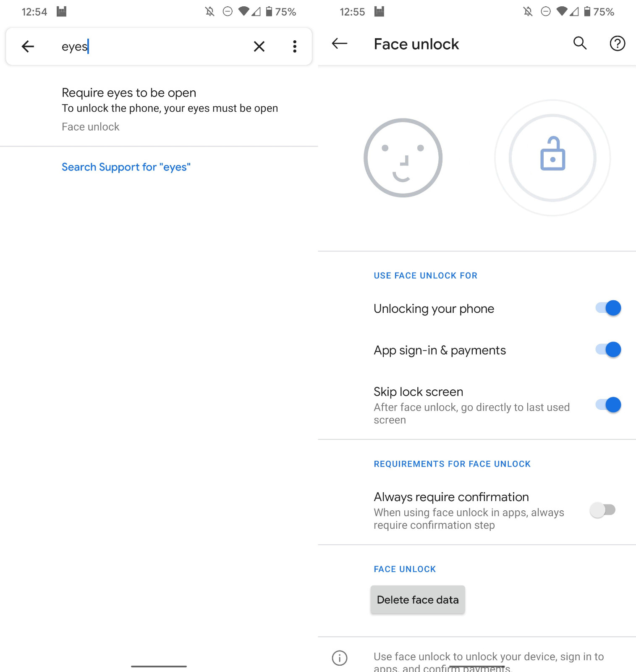Tap the eyes search input field

pos(151,46)
